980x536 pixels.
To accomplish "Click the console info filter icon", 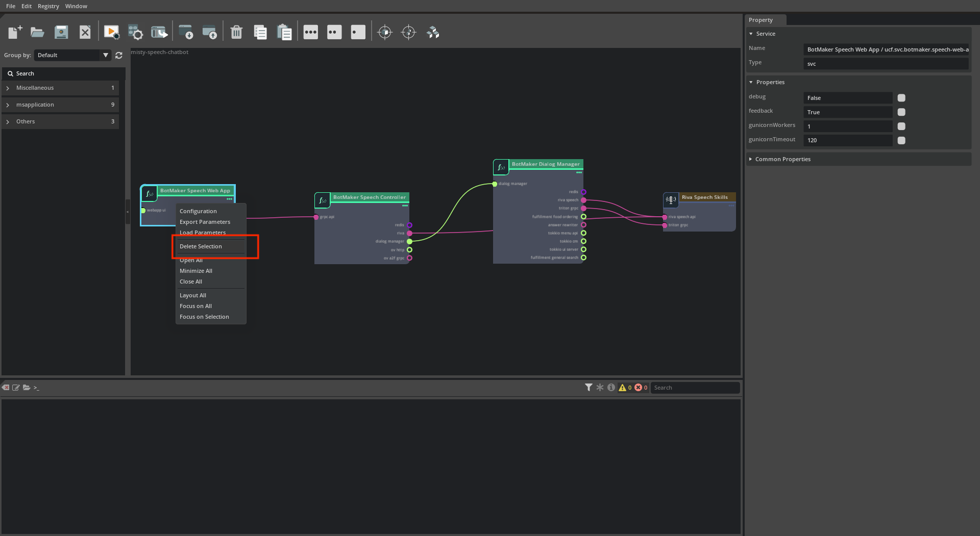I will click(611, 388).
